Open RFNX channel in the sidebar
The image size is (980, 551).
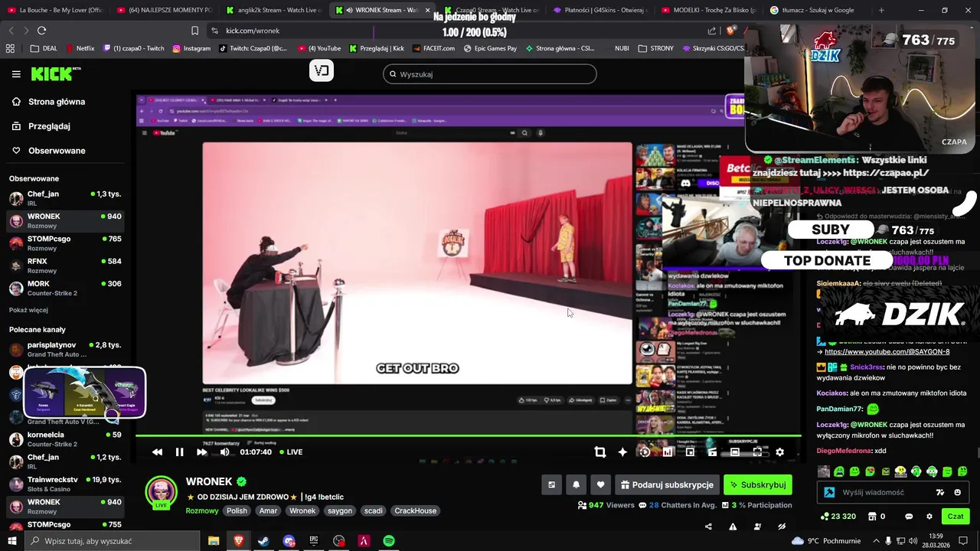[65, 266]
